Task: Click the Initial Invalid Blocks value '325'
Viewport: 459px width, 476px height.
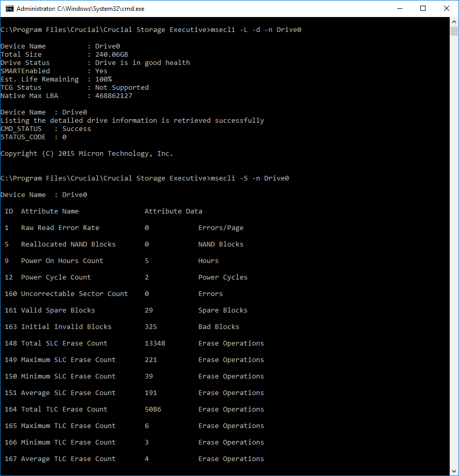Action: click(150, 326)
